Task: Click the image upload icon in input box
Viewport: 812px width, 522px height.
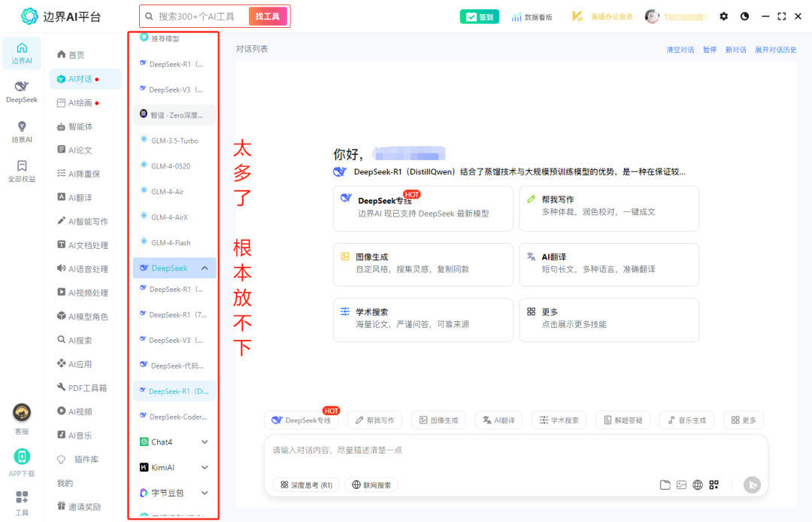Action: coord(681,485)
